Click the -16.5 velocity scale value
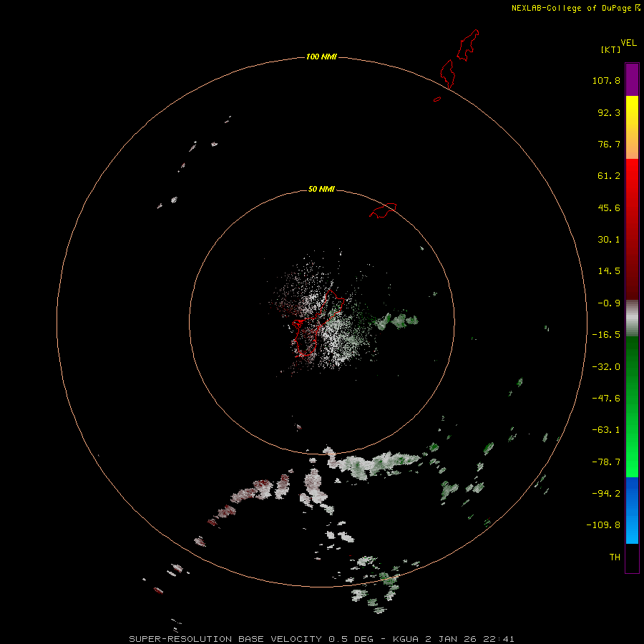 [606, 335]
